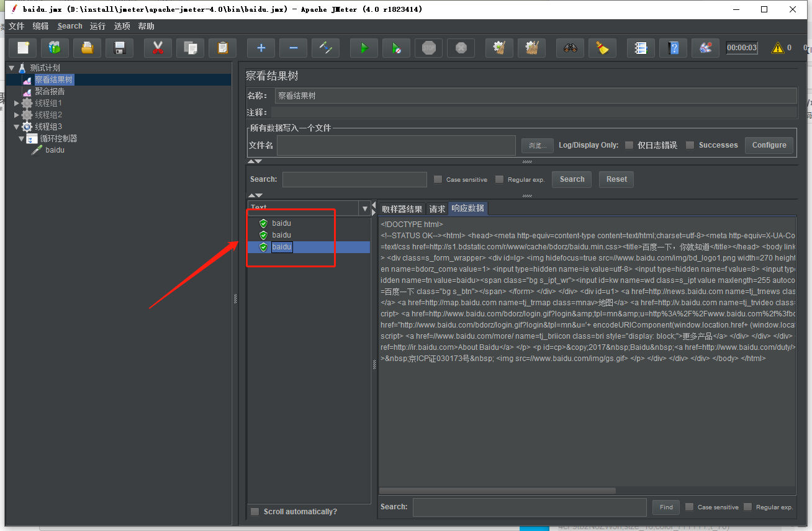Click the Clear All brooms icon
The width and height of the screenshot is (812, 531).
point(531,48)
